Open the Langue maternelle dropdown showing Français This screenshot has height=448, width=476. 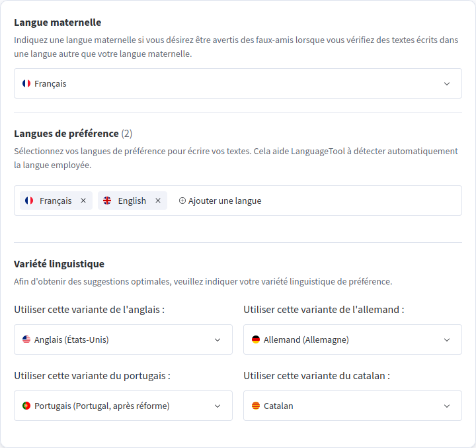[238, 83]
